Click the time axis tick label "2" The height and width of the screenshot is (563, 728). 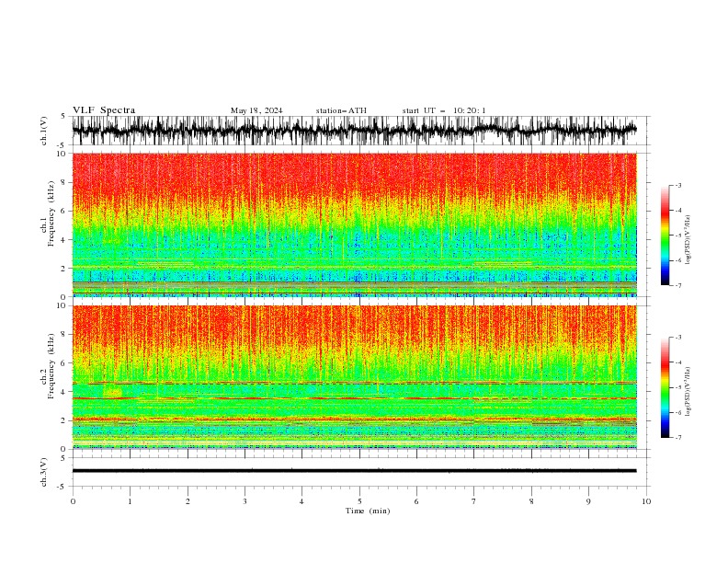coord(188,501)
